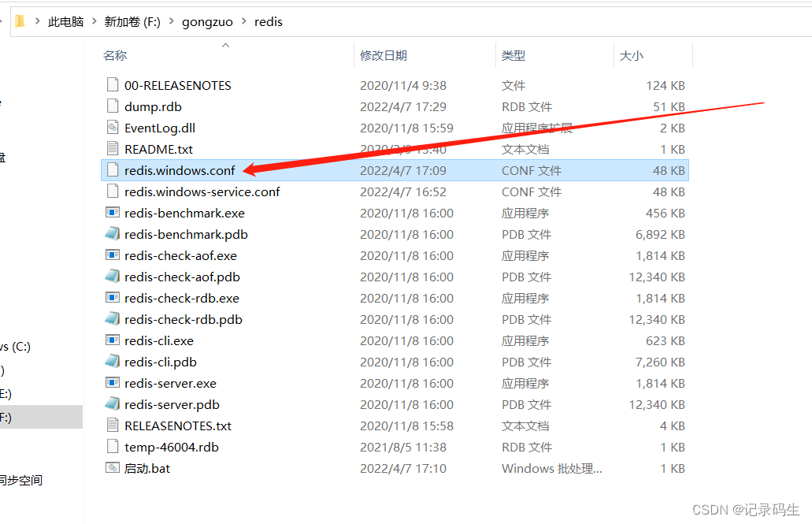The width and height of the screenshot is (812, 524).
Task: Select the file name temp-46004.rdb
Action: (172, 447)
